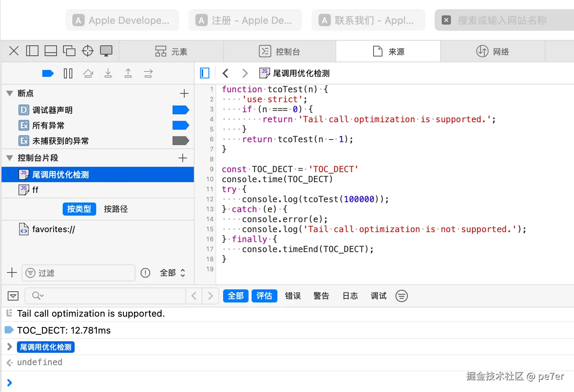Filter console by 调试
Screen dimensions: 574x392
379,296
